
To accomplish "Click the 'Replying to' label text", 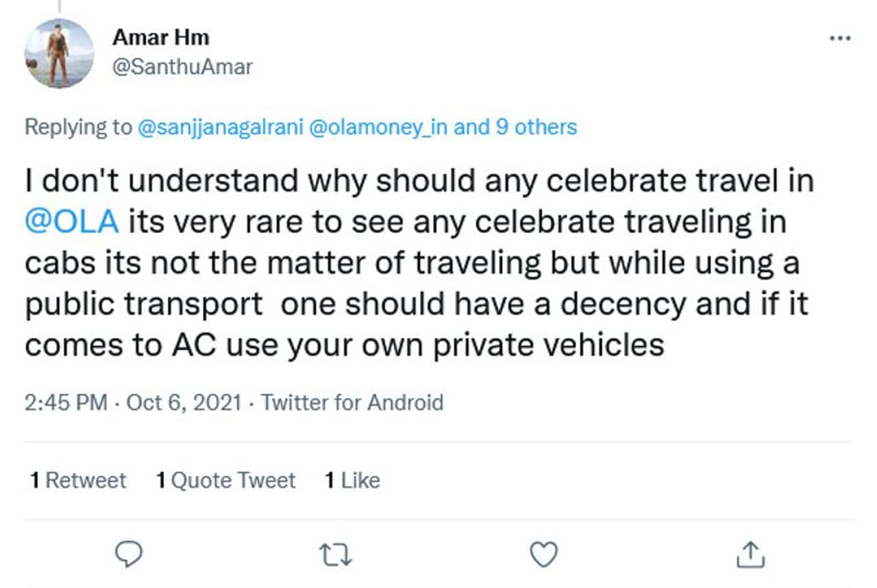I will [x=78, y=127].
